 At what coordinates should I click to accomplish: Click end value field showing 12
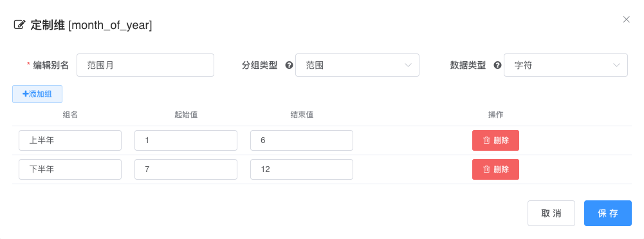pos(302,169)
